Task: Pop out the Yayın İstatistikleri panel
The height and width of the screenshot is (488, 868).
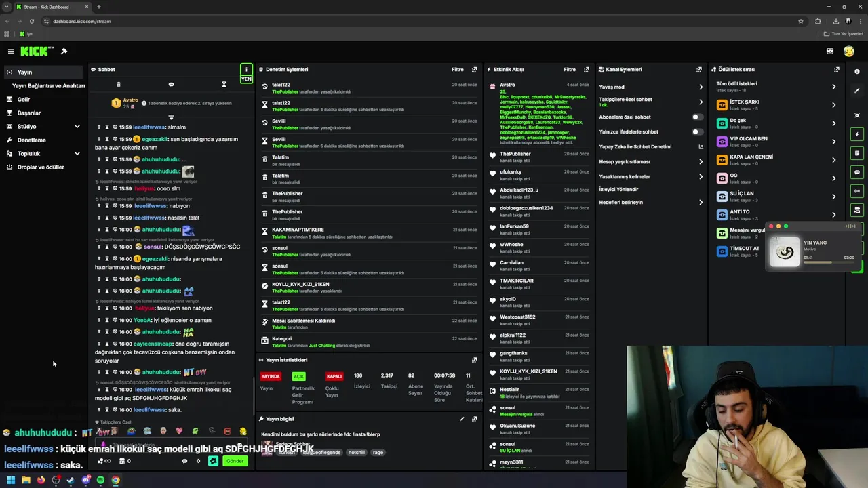Action: [474, 360]
